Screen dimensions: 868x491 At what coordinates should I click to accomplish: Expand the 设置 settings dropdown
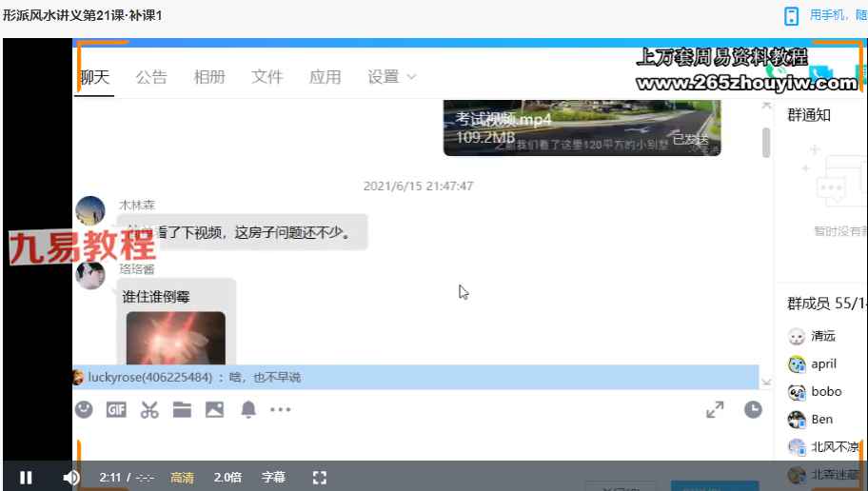pos(392,77)
